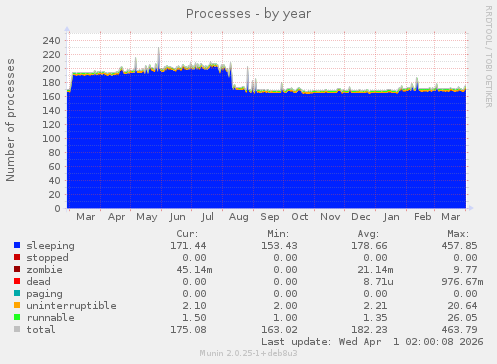Click the teal paging legend swatch
The height and width of the screenshot is (364, 497).
point(17,293)
